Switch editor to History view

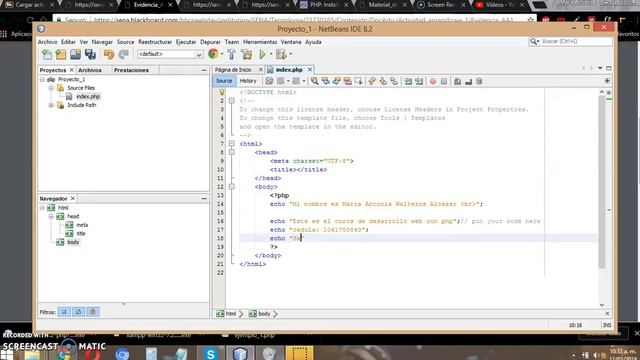[x=248, y=81]
